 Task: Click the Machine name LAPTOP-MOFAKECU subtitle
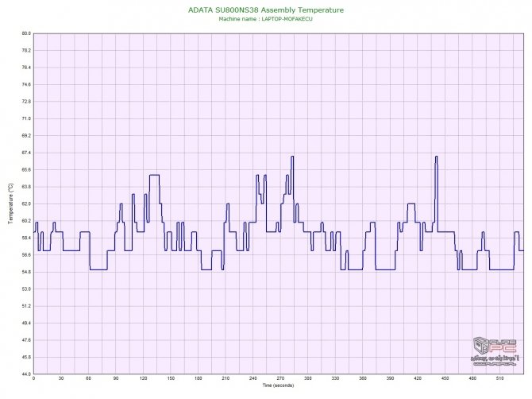(x=266, y=19)
